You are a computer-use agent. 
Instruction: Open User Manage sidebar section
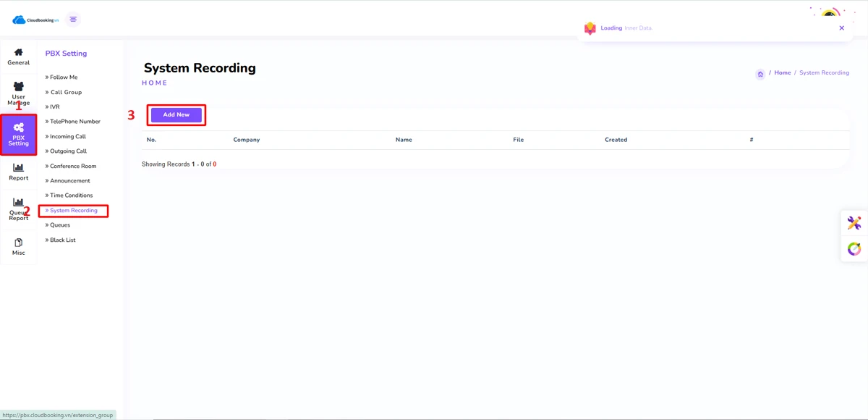point(19,93)
